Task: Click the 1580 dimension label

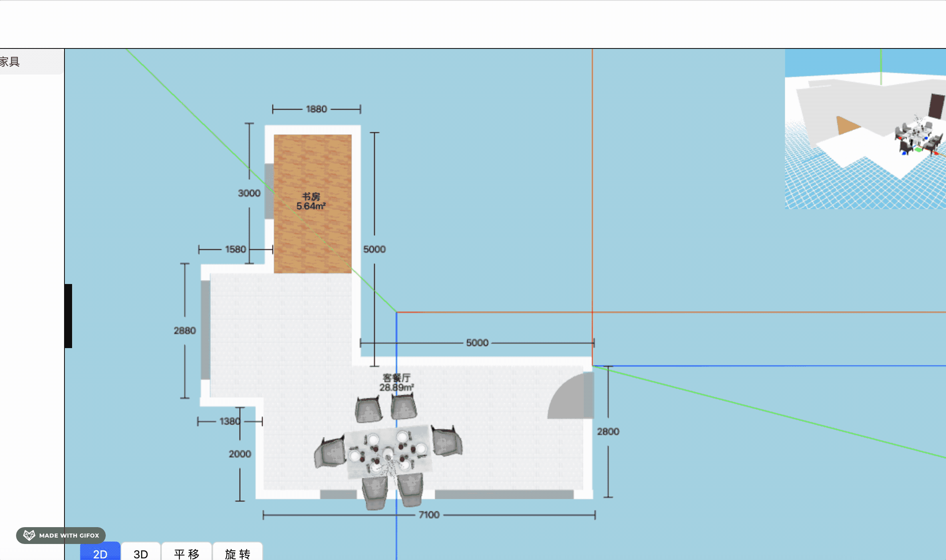Action: [235, 249]
